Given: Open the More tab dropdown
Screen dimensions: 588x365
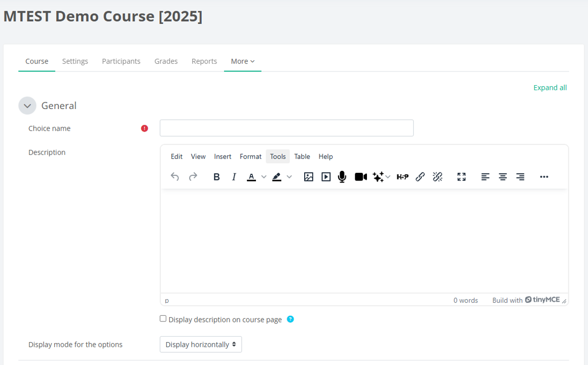Looking at the screenshot, I should click(x=242, y=61).
